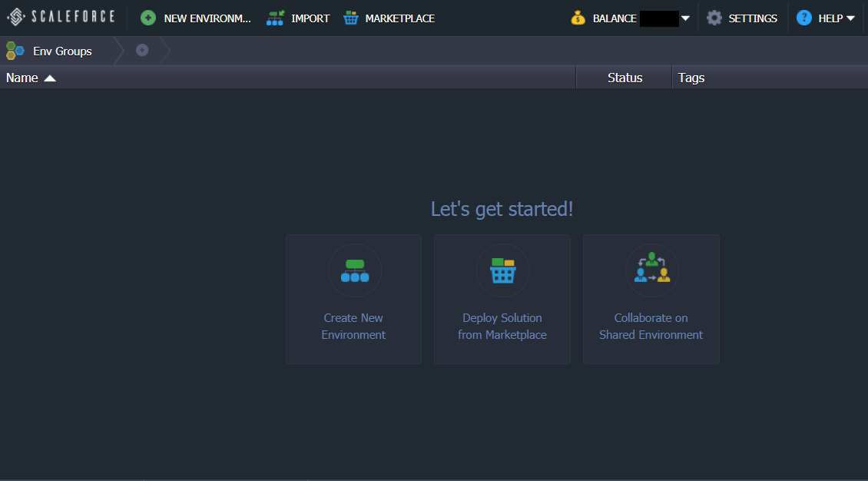The image size is (868, 481).
Task: Open the Help dropdown arrow
Action: [x=850, y=18]
